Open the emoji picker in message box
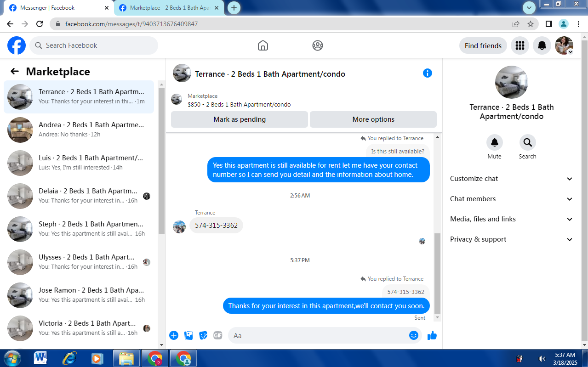This screenshot has width=588, height=367. tap(413, 335)
